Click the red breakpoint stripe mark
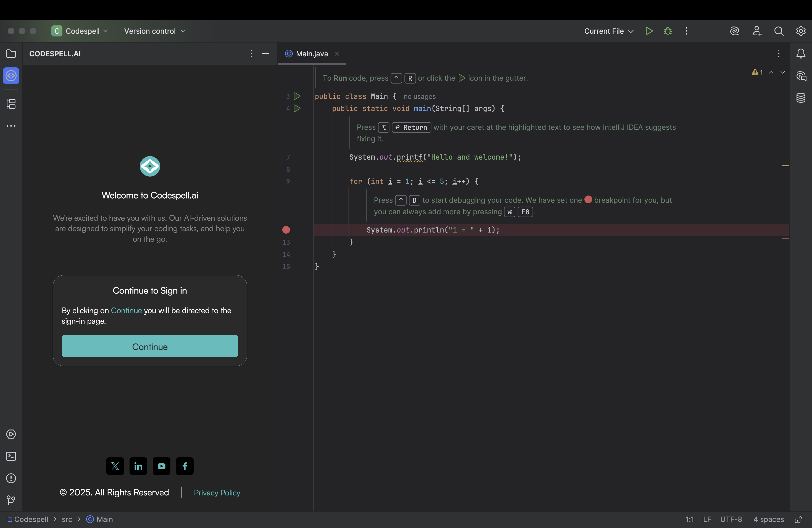This screenshot has height=528, width=812. tap(785, 239)
